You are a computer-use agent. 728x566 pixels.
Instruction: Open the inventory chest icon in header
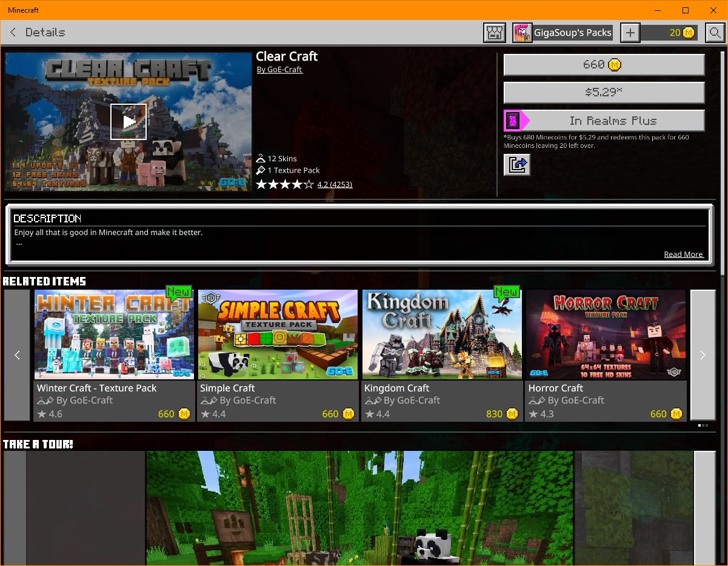pyautogui.click(x=495, y=33)
